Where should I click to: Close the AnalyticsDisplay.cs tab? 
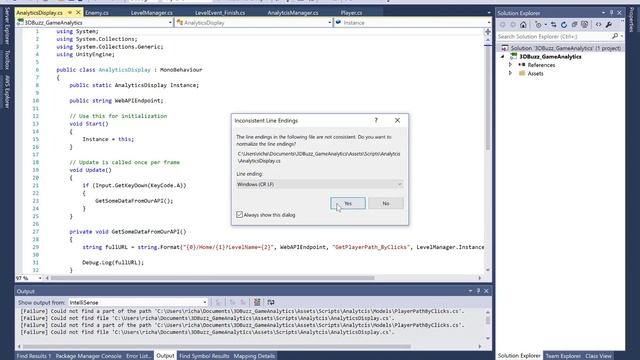coord(78,13)
